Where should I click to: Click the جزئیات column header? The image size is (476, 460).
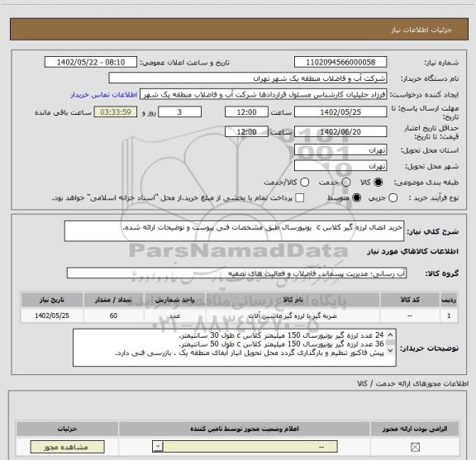[68, 429]
